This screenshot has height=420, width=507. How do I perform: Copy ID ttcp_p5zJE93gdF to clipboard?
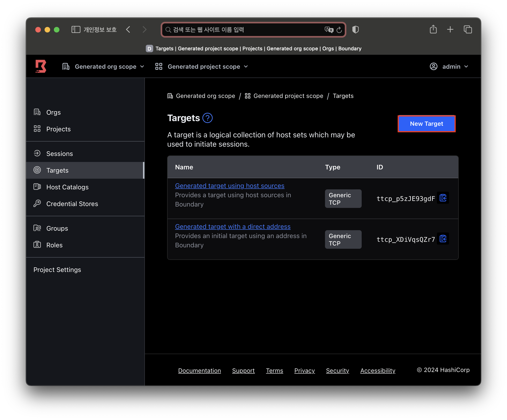click(x=443, y=198)
